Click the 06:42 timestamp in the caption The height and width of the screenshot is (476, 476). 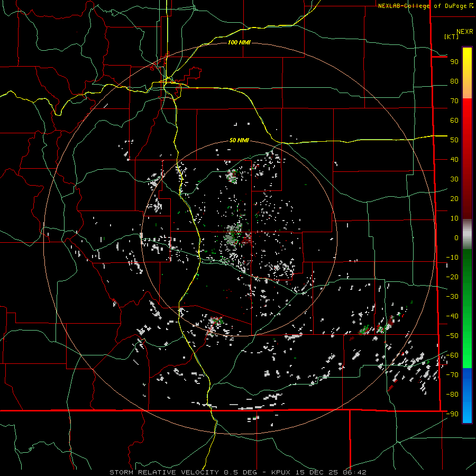pyautogui.click(x=354, y=472)
